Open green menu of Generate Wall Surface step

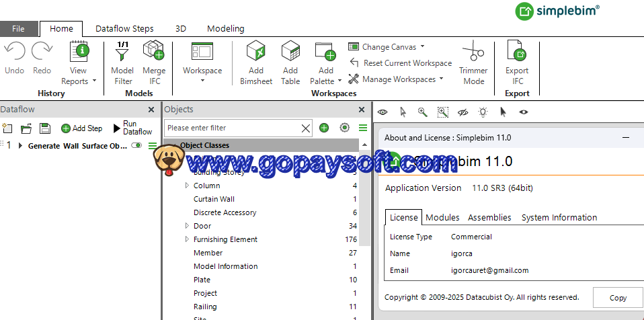tap(153, 145)
